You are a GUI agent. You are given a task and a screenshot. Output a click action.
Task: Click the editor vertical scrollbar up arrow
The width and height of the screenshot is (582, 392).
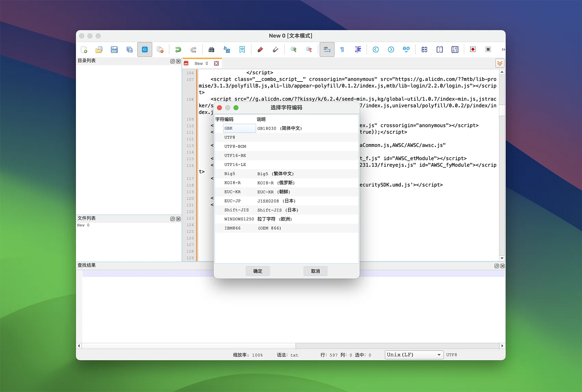tap(502, 72)
